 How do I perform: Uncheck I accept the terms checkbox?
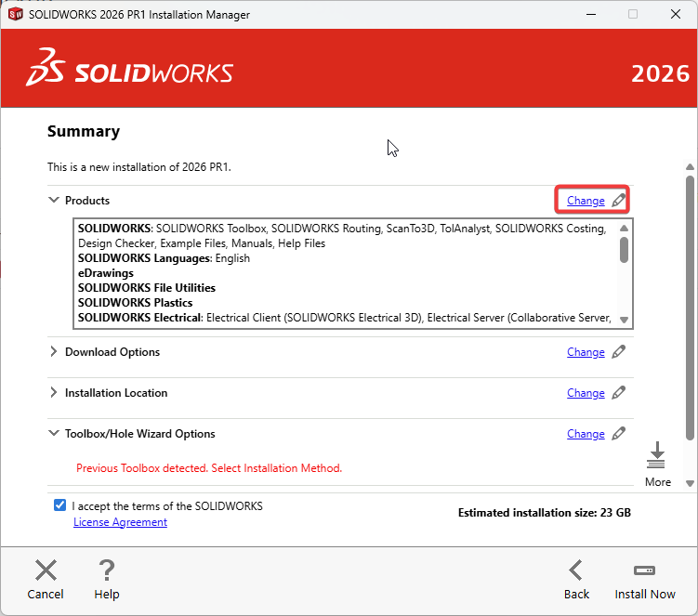click(x=59, y=505)
